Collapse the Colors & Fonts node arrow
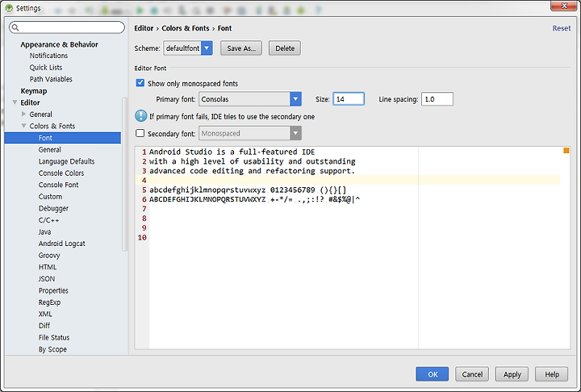The height and width of the screenshot is (392, 581). [23, 126]
